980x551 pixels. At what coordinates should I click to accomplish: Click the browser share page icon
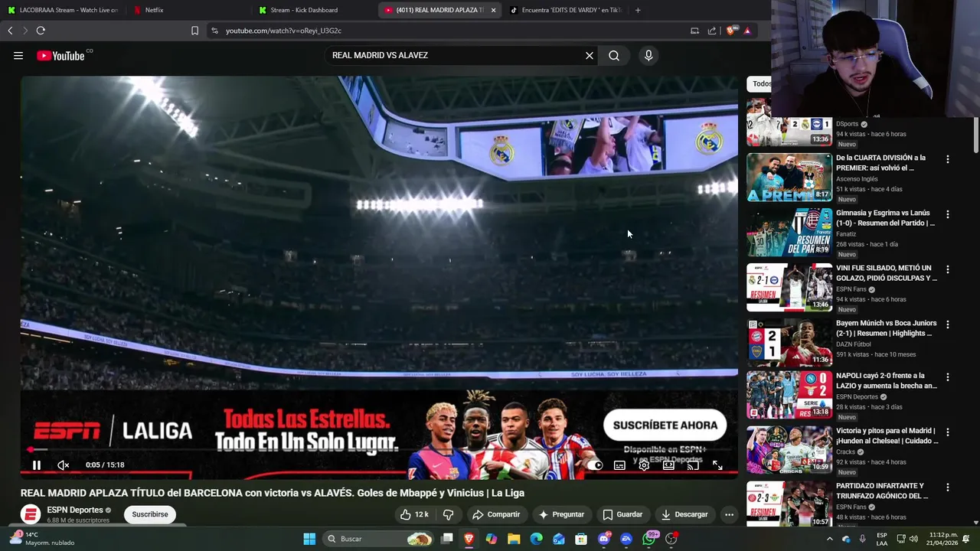[712, 31]
